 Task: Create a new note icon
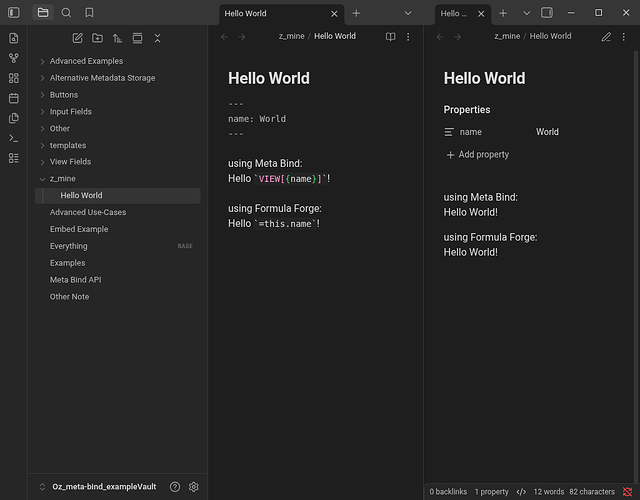77,38
